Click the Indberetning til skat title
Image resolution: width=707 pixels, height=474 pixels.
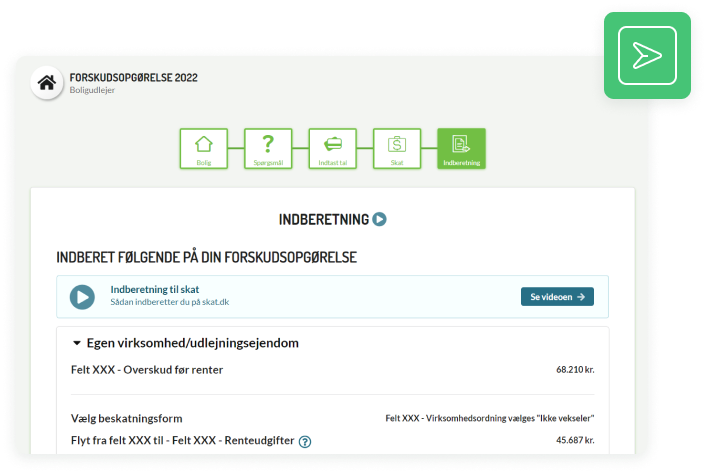155,290
